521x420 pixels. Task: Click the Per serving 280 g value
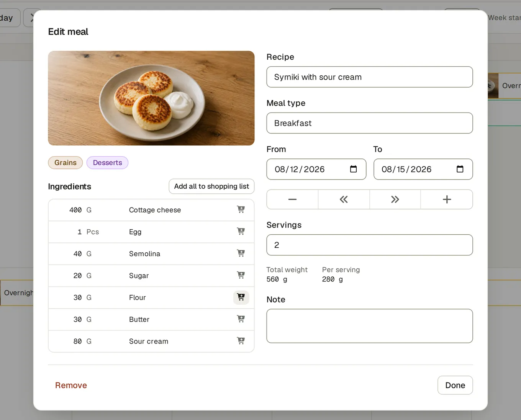[x=333, y=279]
